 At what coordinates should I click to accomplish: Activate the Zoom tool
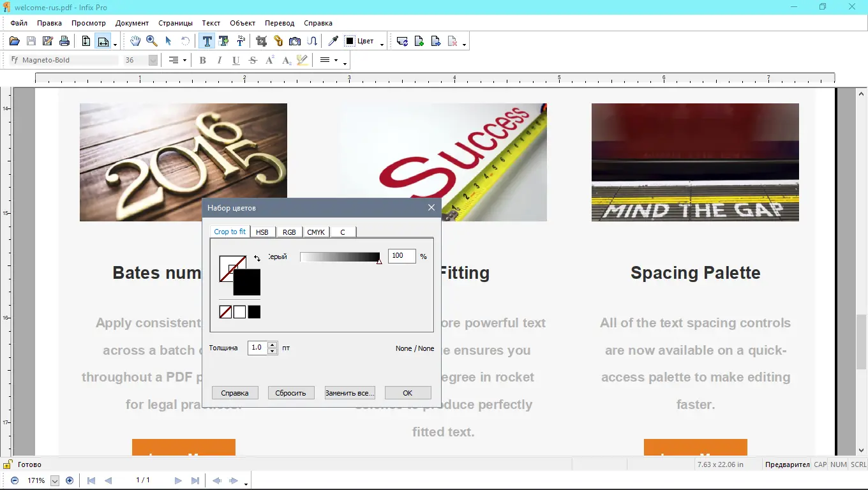[151, 40]
